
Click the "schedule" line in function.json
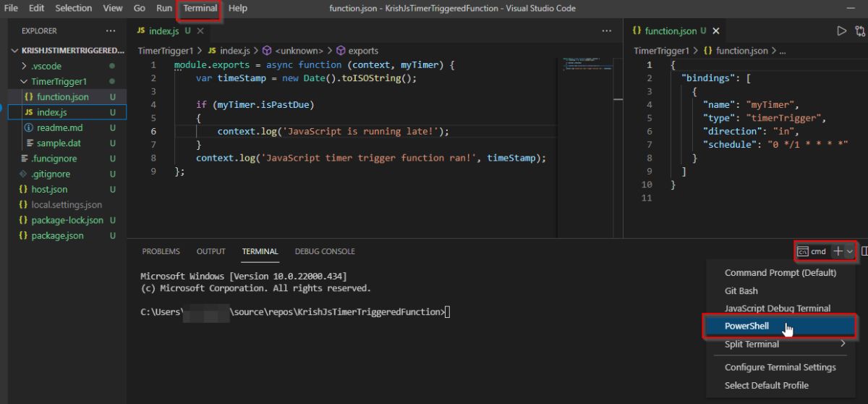pos(775,144)
